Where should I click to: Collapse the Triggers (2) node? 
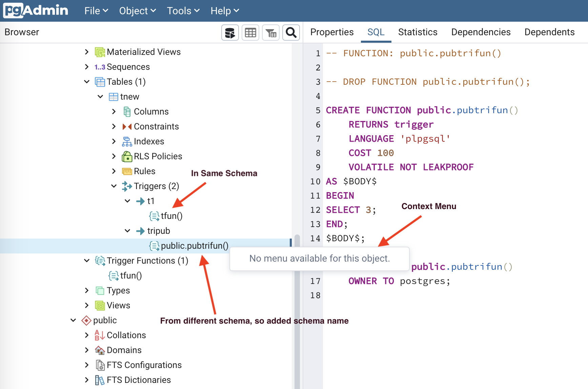(114, 186)
